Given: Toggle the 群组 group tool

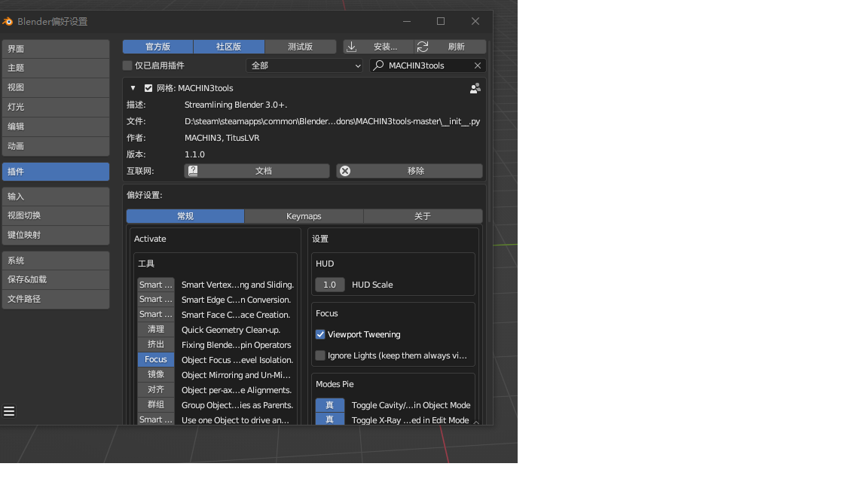Looking at the screenshot, I should (x=155, y=404).
